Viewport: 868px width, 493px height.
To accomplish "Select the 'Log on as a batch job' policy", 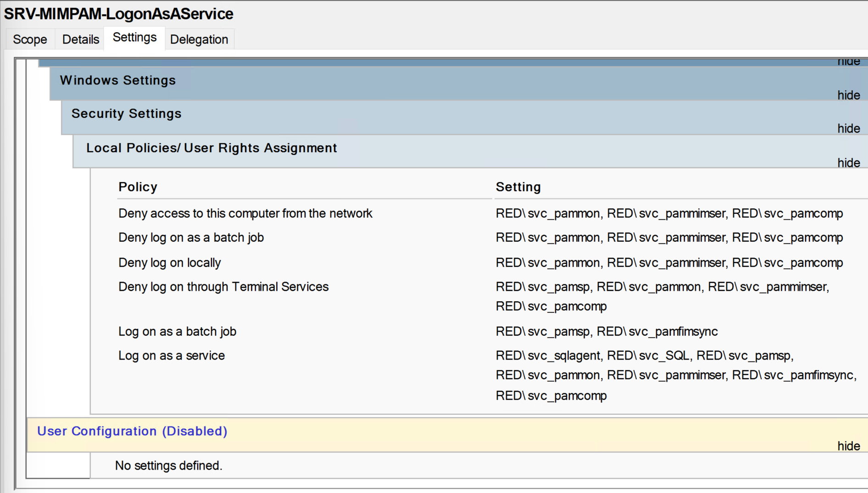I will coord(177,332).
